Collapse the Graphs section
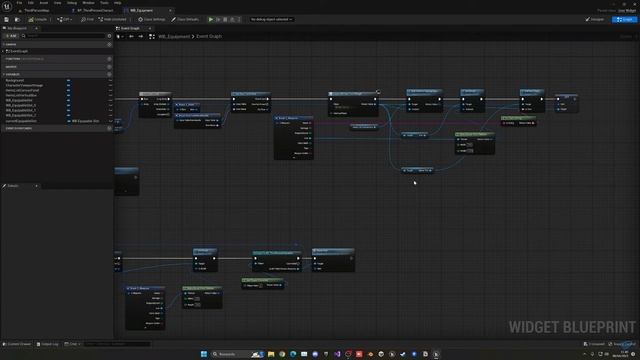This screenshot has width=640, height=360. coord(4,44)
